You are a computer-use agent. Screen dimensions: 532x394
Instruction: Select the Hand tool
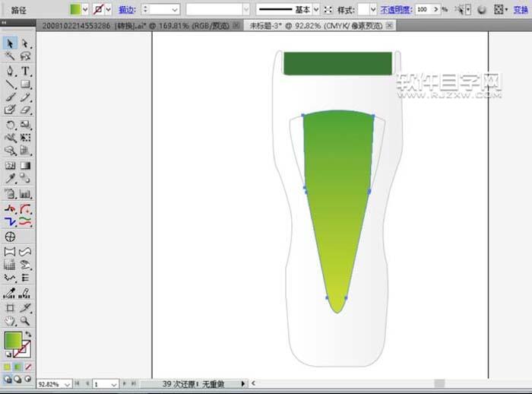10,321
